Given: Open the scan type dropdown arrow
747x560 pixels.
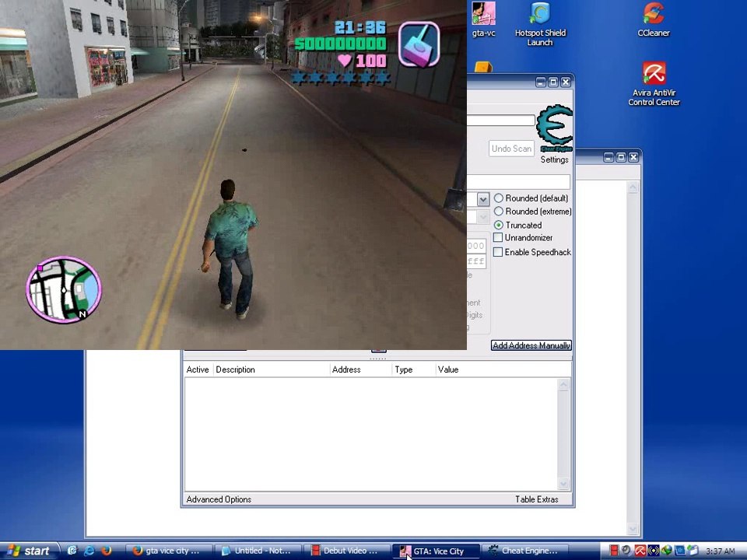Looking at the screenshot, I should pos(482,199).
